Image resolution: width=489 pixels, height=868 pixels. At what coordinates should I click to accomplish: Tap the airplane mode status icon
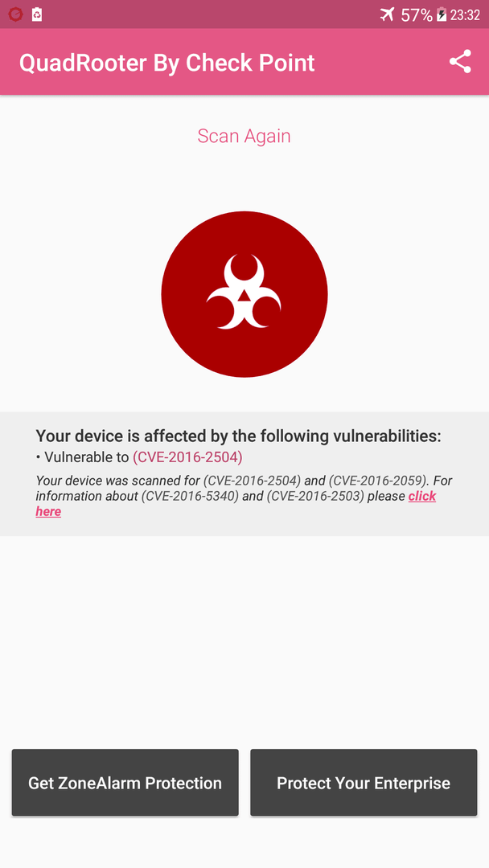click(387, 14)
